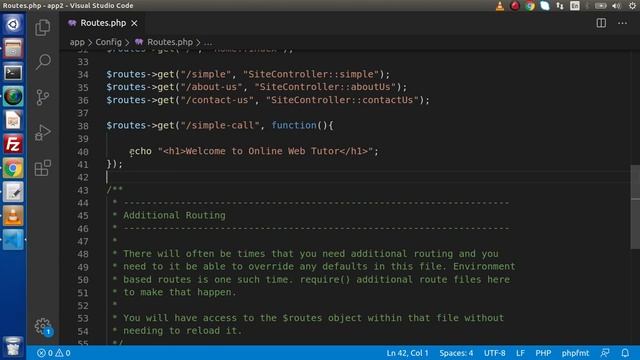This screenshot has height=360, width=640.
Task: Change indentation via Spaces: 4
Action: [456, 353]
